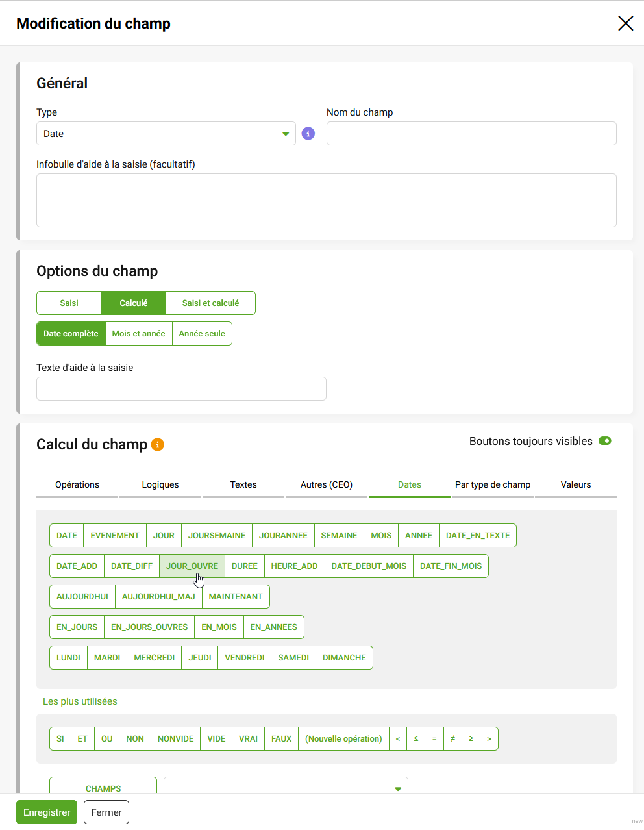Add the HEURE_ADD function
Screen dimensions: 644x830
click(294, 566)
